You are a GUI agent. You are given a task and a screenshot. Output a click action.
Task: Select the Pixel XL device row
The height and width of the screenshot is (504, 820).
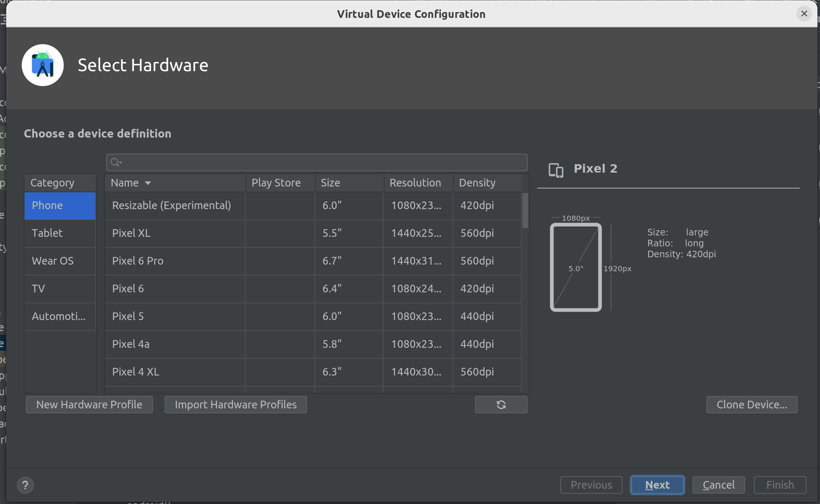coord(313,233)
